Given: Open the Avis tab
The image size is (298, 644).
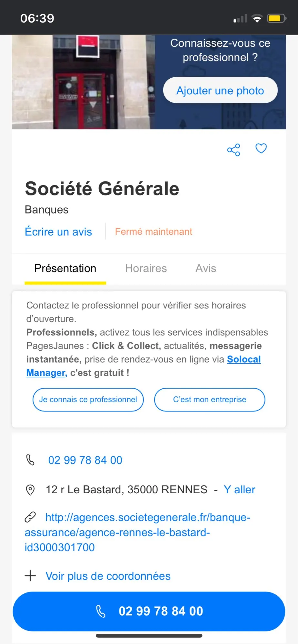Looking at the screenshot, I should [206, 268].
